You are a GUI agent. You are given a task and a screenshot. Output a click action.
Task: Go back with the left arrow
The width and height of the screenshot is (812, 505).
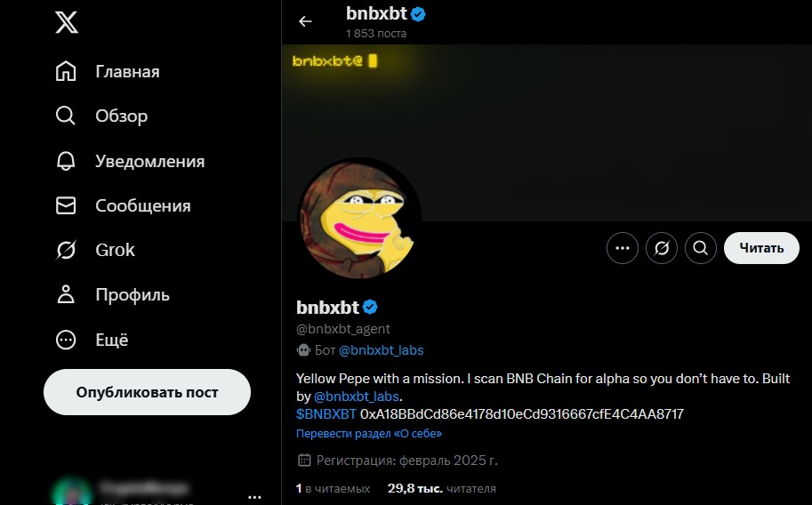[x=306, y=21]
